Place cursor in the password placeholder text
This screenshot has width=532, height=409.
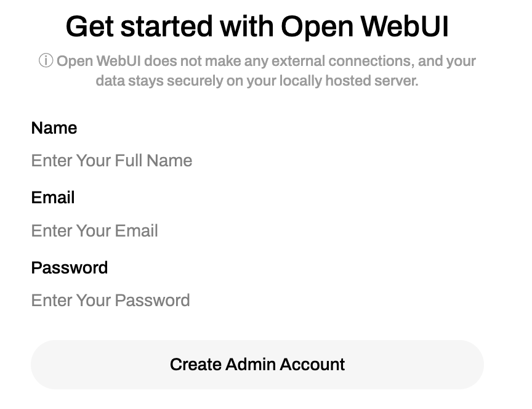point(111,301)
